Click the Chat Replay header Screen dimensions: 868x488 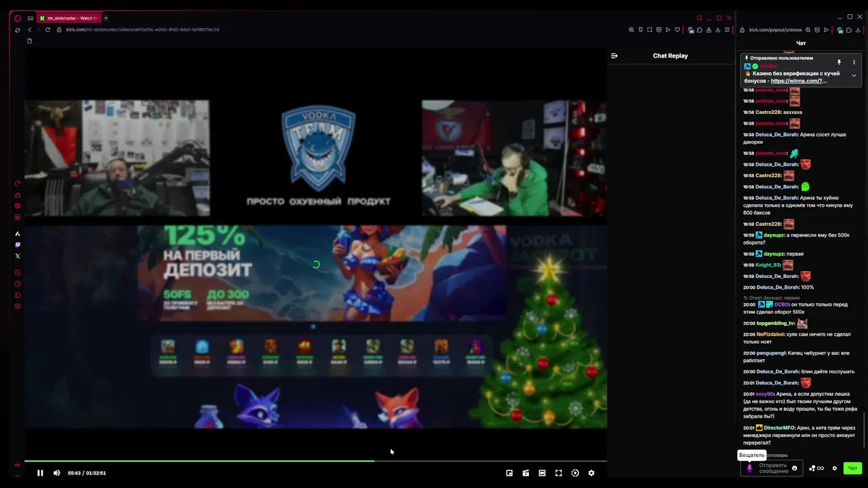click(x=670, y=56)
